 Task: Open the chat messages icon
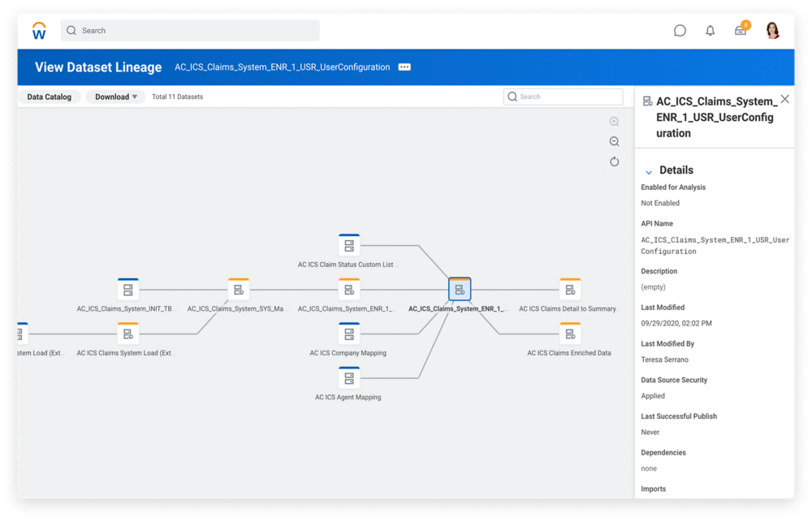click(x=680, y=31)
